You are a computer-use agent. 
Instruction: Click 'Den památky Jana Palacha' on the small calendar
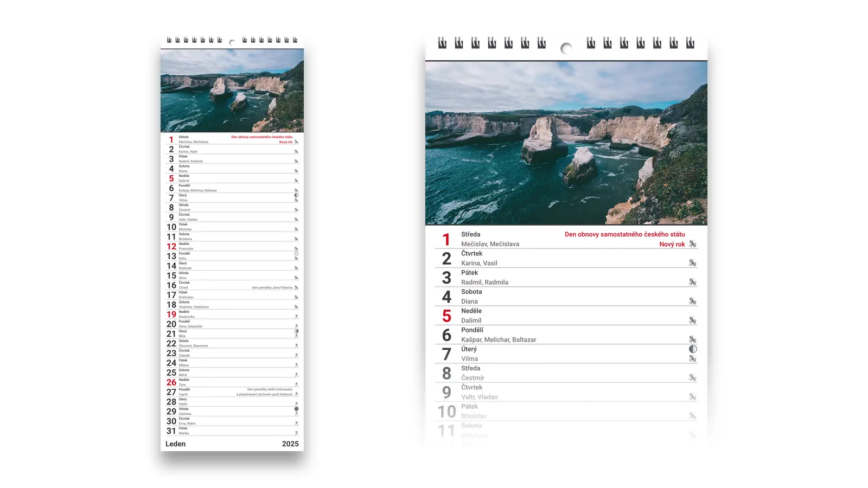(272, 287)
